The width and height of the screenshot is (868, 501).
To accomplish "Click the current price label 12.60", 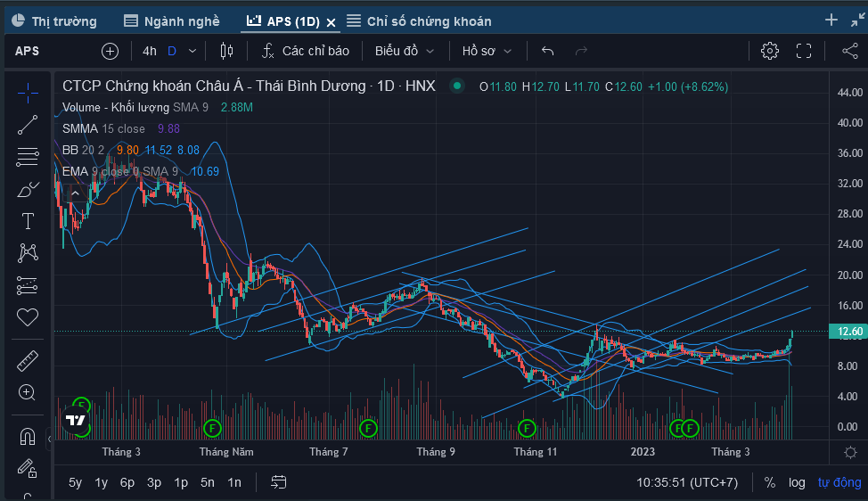I will pos(847,332).
